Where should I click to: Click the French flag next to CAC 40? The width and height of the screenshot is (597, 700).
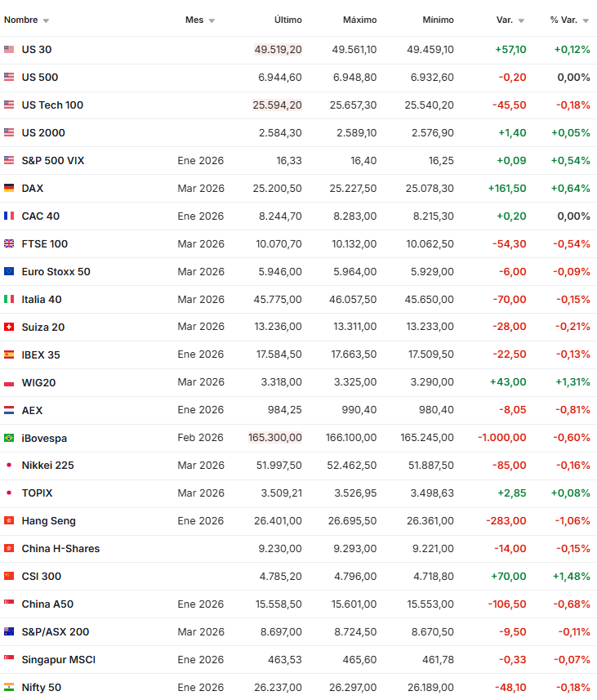[9, 216]
